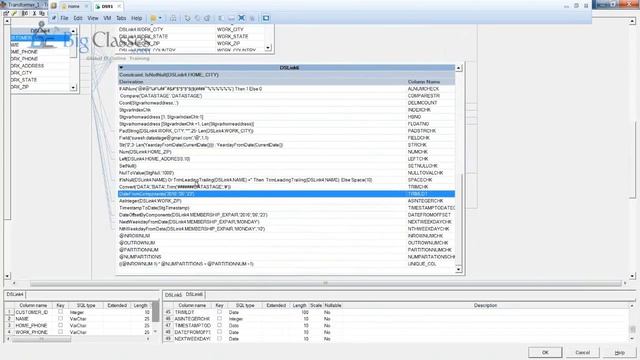This screenshot has width=640, height=360.
Task: Toggle Key checkbox for NAME row
Action: (60, 318)
